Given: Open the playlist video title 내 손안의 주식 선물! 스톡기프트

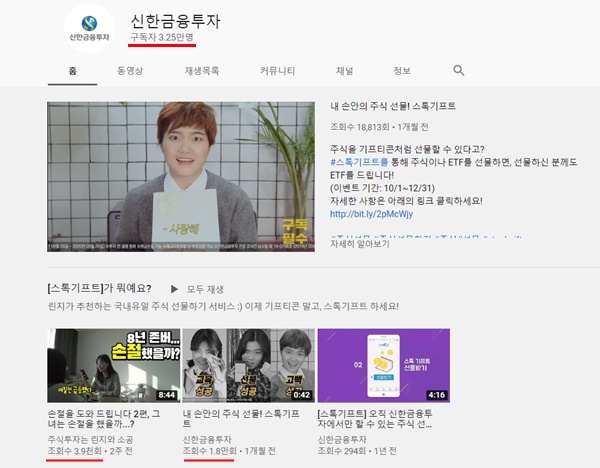Looking at the screenshot, I should tap(241, 419).
